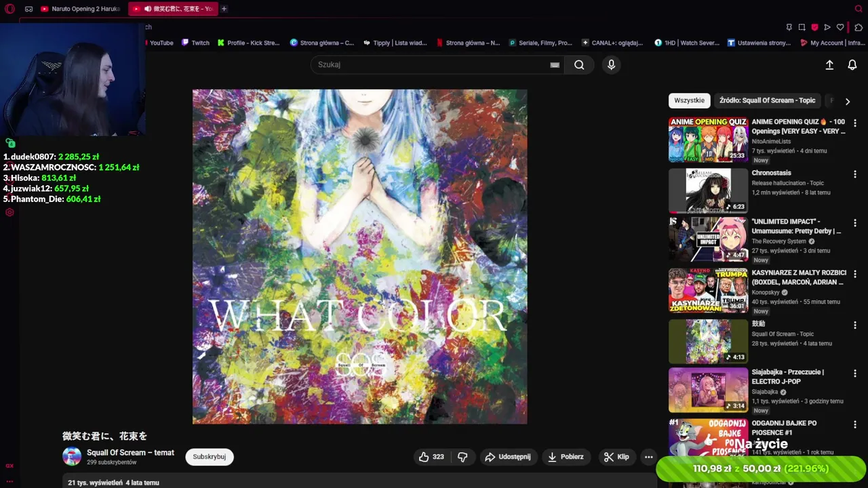Click red gear icon below donor leaderboard
The width and height of the screenshot is (868, 488).
(9, 212)
